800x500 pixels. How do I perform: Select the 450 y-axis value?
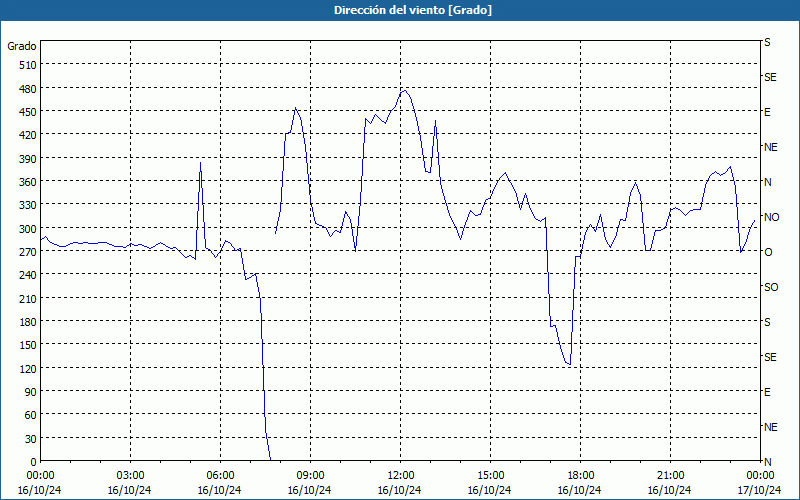point(28,112)
